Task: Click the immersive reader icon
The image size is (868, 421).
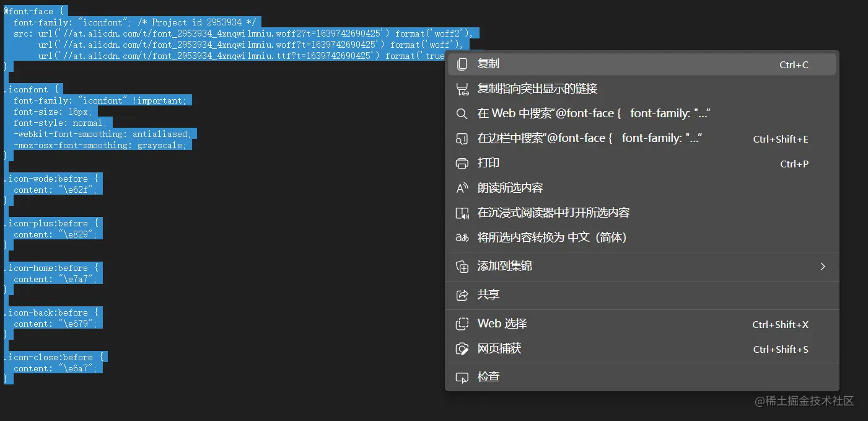Action: click(462, 213)
